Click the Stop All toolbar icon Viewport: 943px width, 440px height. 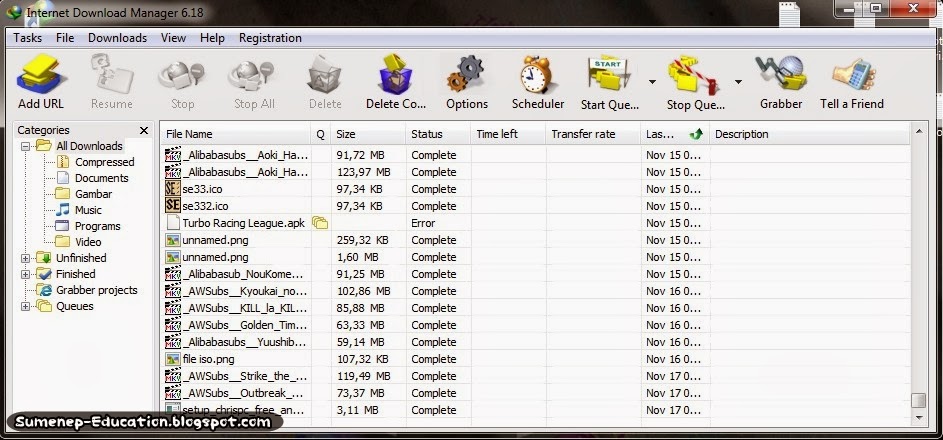[252, 75]
